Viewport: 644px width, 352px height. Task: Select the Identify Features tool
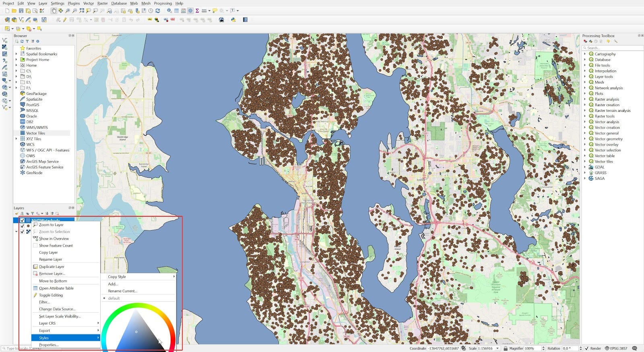(x=169, y=11)
